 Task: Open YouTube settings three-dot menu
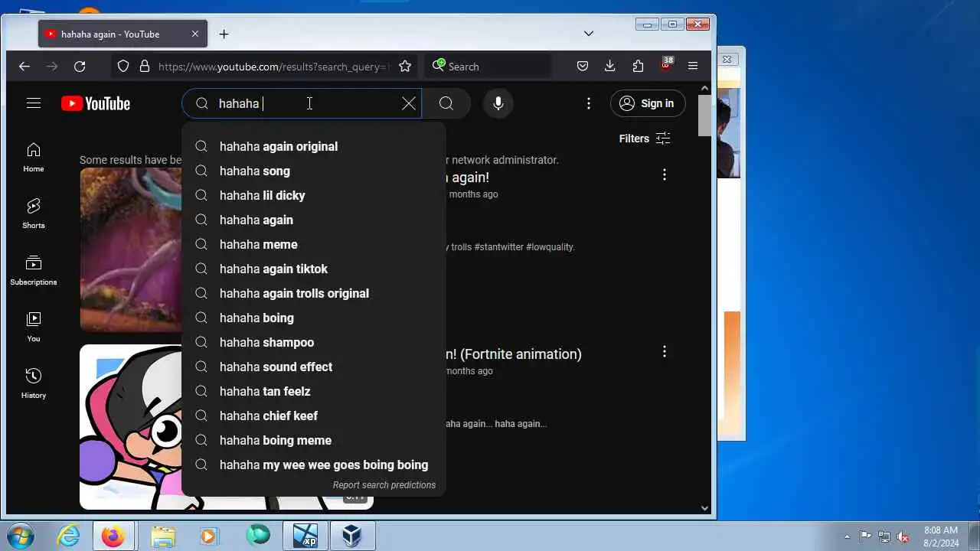pos(589,103)
